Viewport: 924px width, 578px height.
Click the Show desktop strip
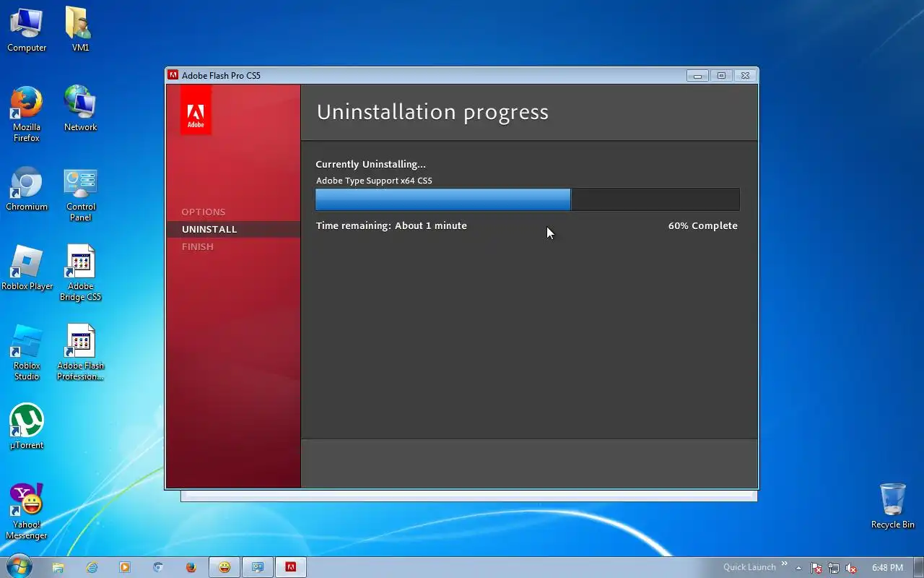919,568
